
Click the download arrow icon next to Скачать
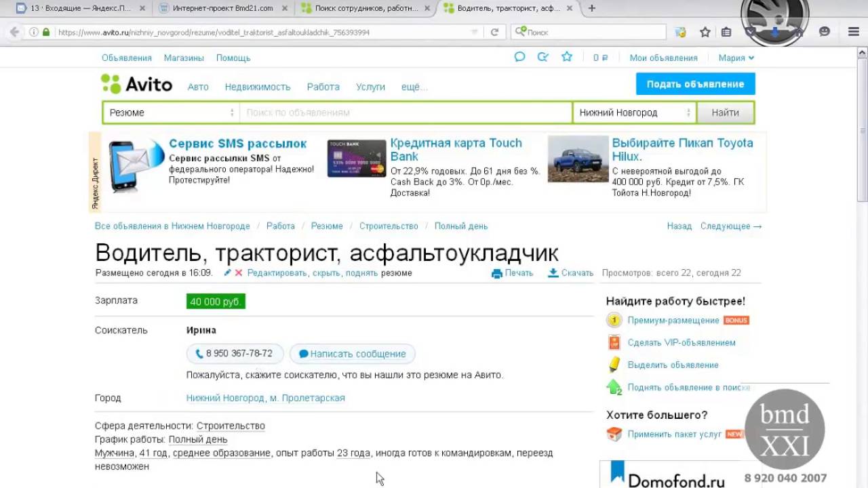(x=553, y=273)
